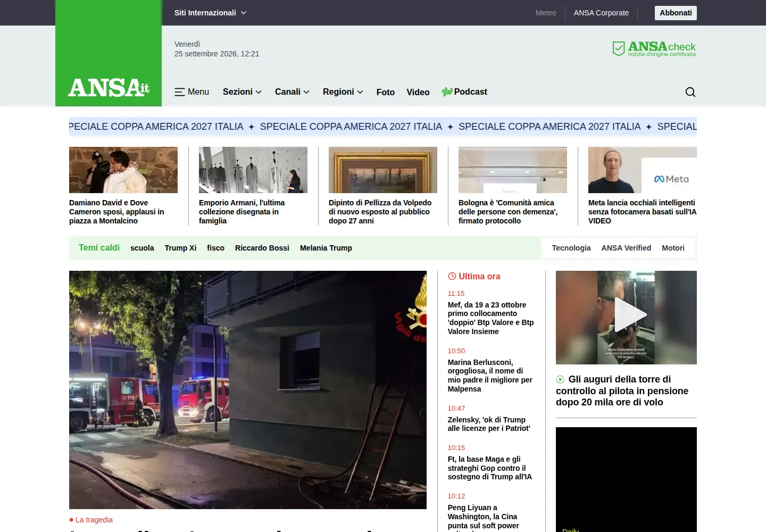Open the Podcast section
This screenshot has height=532, width=766.
[464, 92]
